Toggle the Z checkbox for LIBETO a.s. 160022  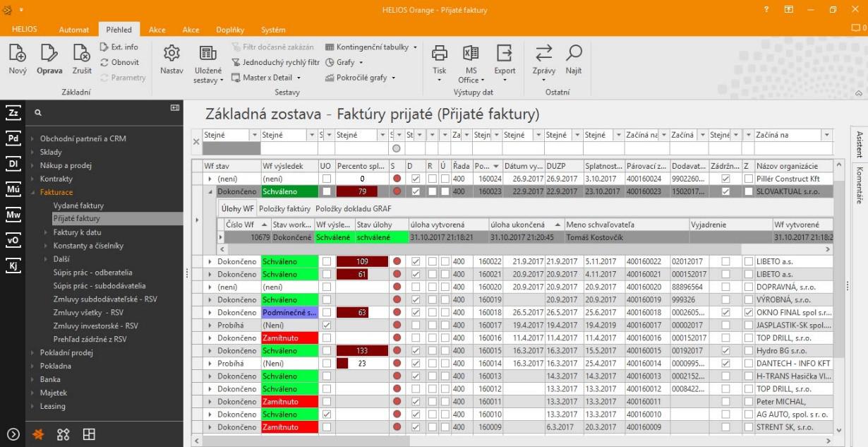point(748,262)
